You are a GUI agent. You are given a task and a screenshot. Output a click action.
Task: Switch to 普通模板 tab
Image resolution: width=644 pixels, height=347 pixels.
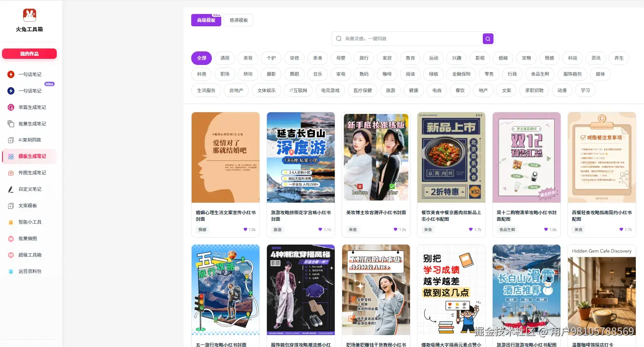tap(239, 20)
